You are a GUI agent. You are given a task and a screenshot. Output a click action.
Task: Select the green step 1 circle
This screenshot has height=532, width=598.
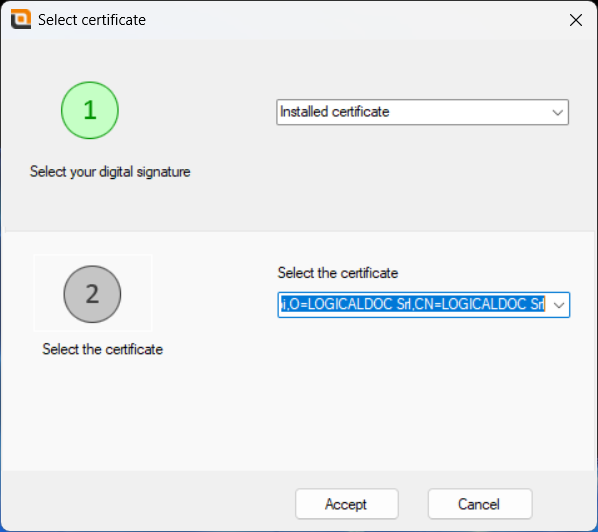click(x=90, y=110)
